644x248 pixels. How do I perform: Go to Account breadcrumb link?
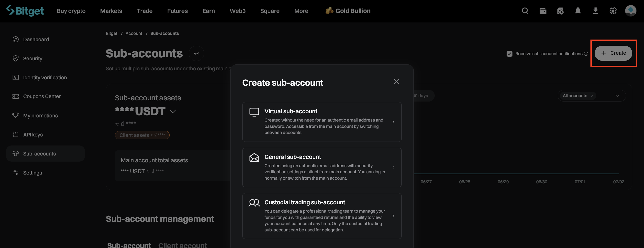[134, 33]
